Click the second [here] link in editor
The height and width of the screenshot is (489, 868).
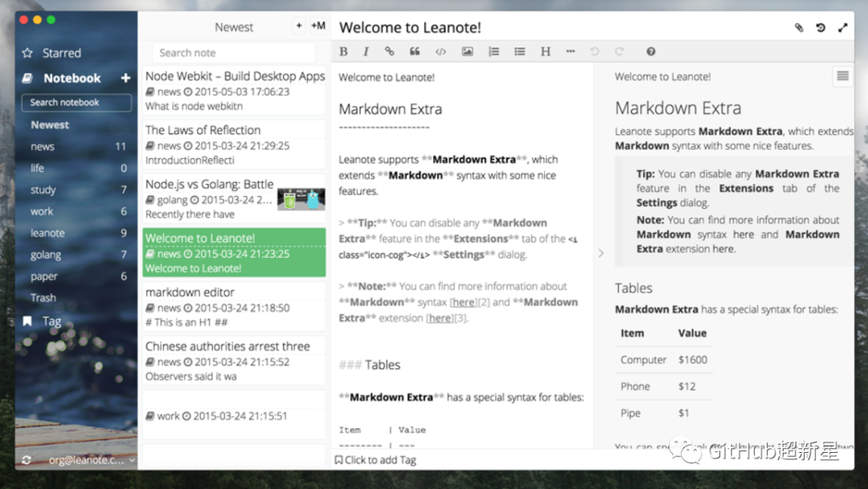point(440,318)
